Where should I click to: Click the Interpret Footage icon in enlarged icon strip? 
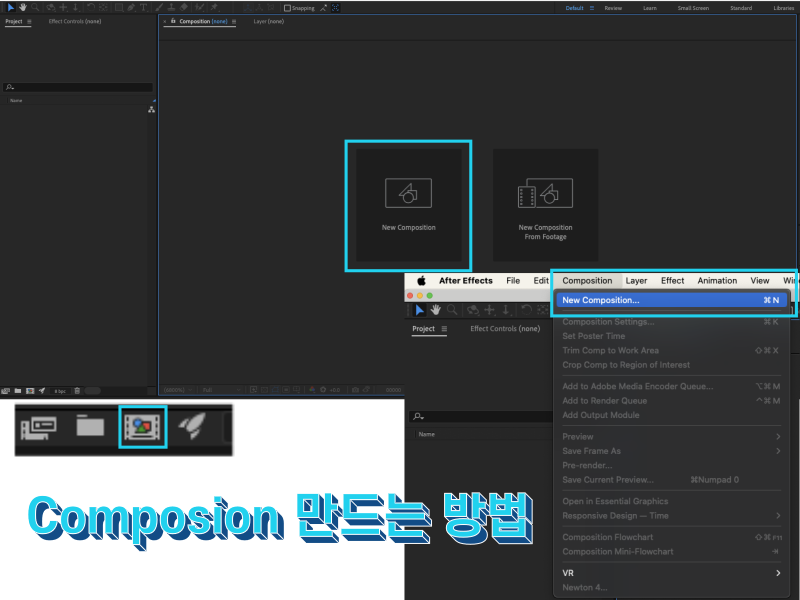(38, 426)
